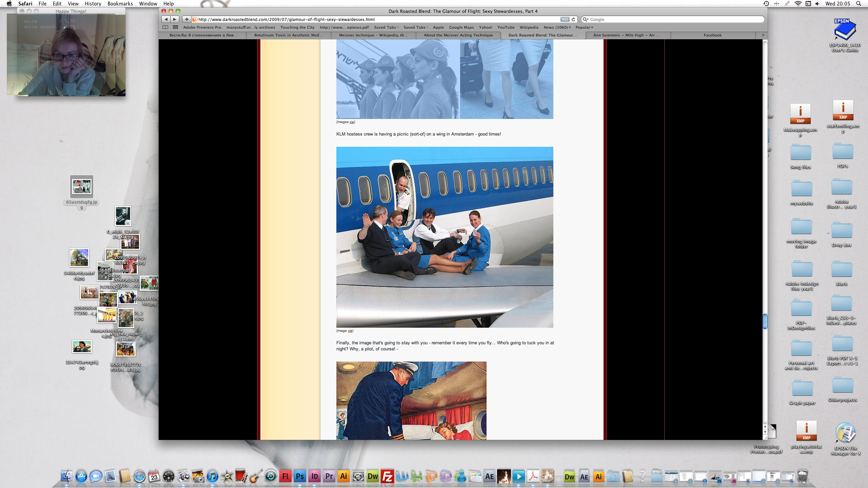Open the Top Sites grid icon
Viewport: 868px width, 488px height.
point(175,27)
